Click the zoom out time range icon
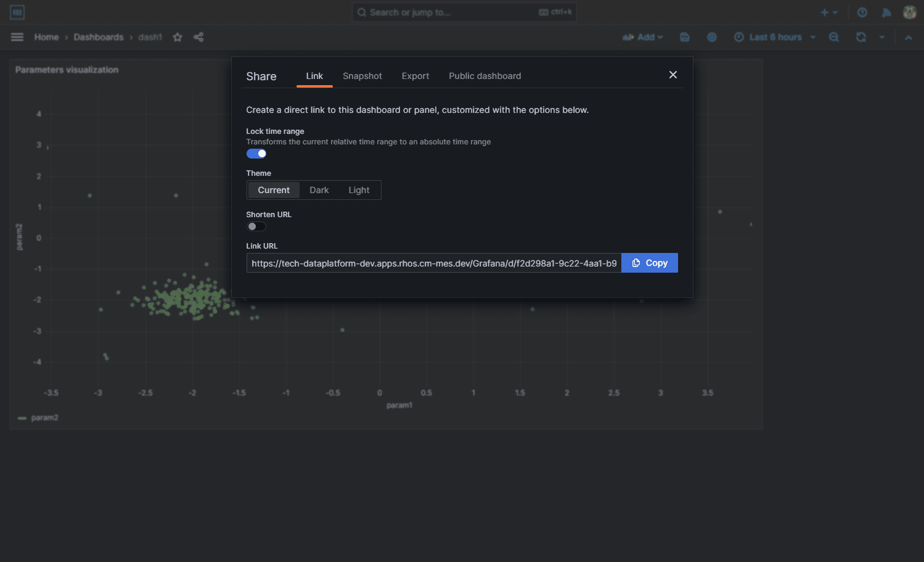 pos(834,37)
